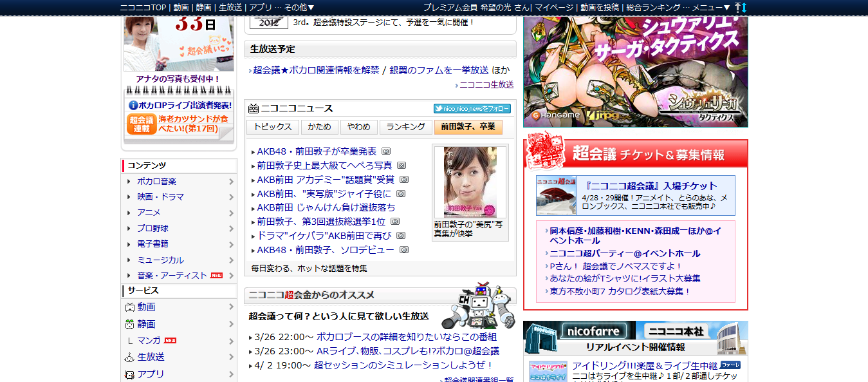Open 超会議★ボカロ関連情報を解禁 link

point(316,70)
